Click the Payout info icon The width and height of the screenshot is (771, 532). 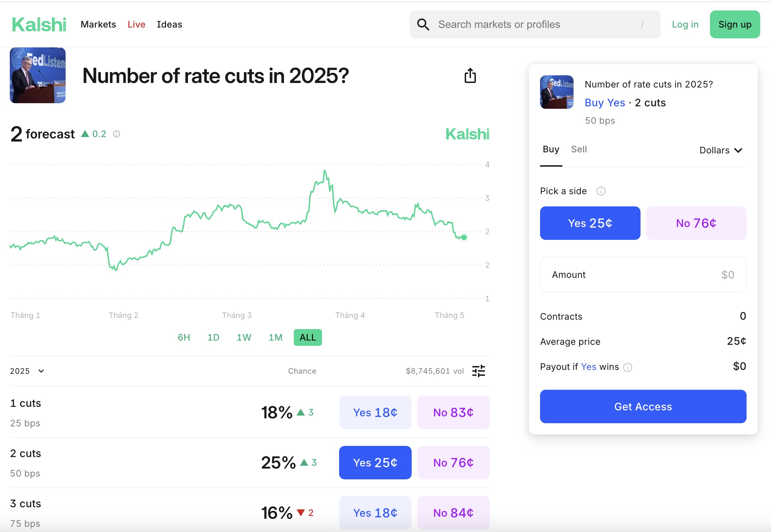[x=628, y=367]
